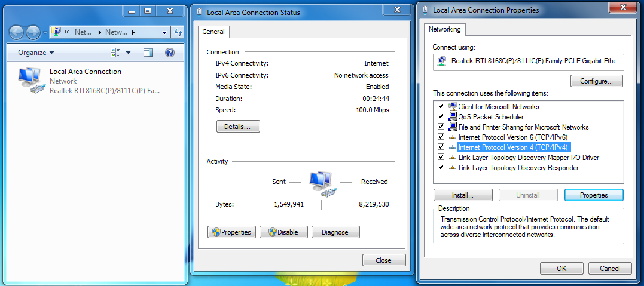Image resolution: width=644 pixels, height=286 pixels.
Task: Click the Link-Layer Mapper I/O Driver icon
Action: point(453,157)
